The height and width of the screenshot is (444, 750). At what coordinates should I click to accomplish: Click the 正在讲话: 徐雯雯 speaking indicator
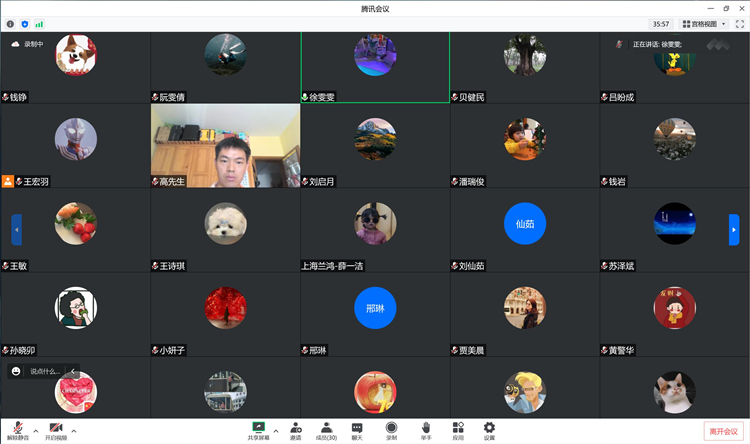657,44
